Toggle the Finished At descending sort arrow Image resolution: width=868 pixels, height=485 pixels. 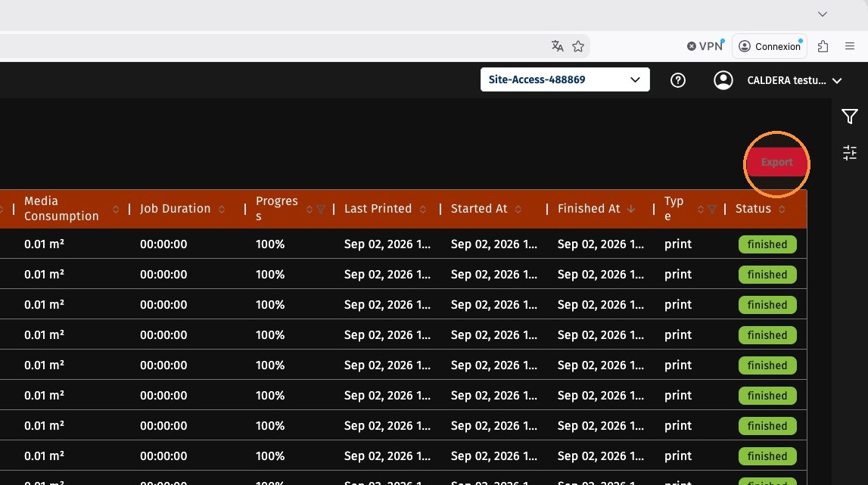631,210
